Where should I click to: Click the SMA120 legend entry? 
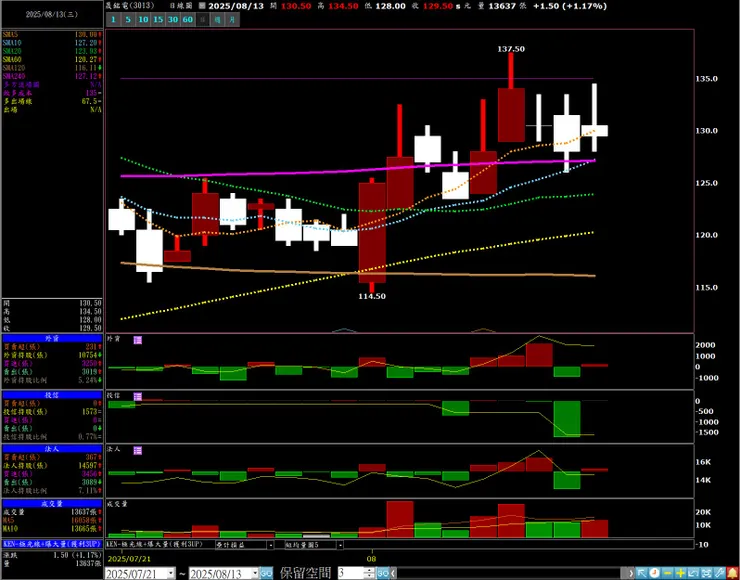point(52,68)
